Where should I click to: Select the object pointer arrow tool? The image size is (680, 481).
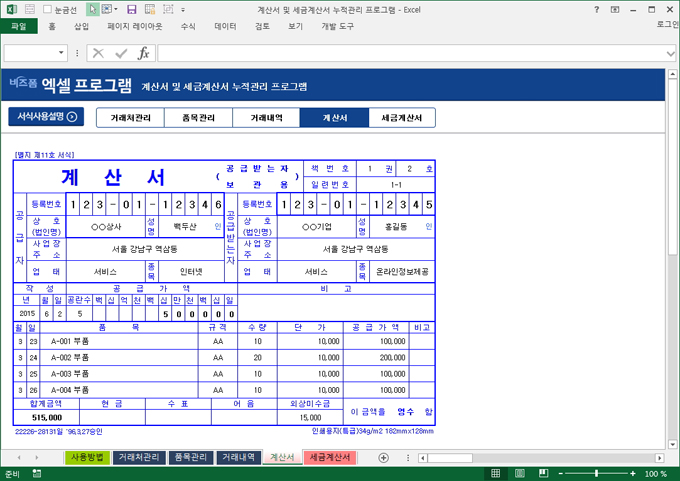[x=93, y=9]
